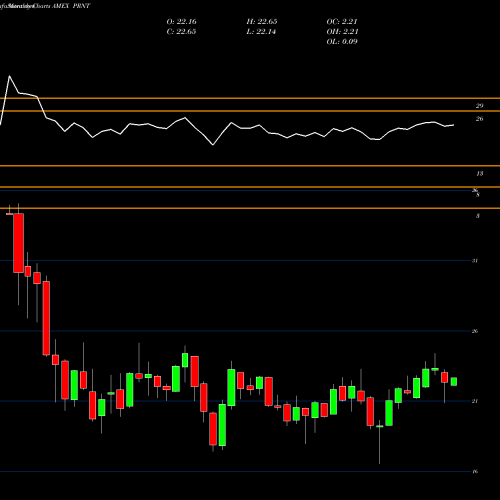500x500 pixels.
Task: Select the "OC: 2.21" reading
Action: point(342,22)
